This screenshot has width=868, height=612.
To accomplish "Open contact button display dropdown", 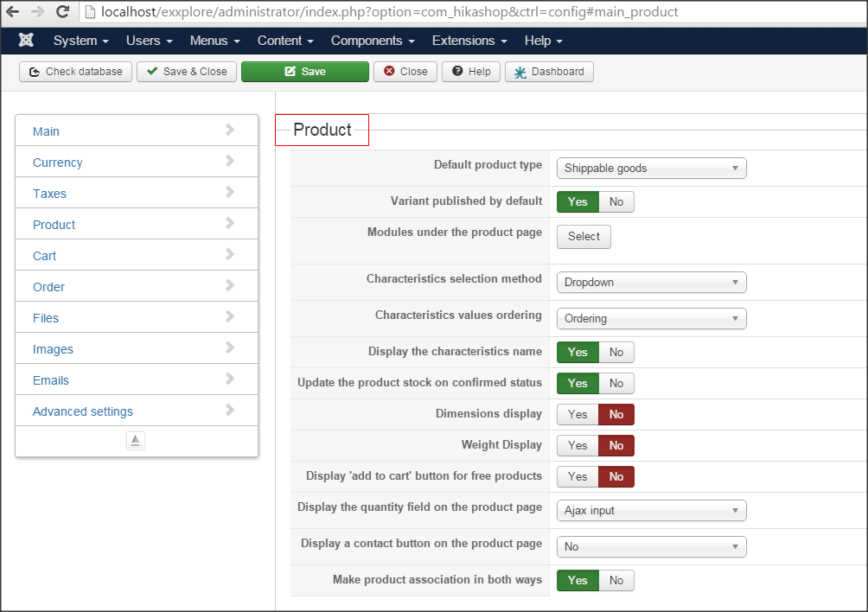I will point(652,546).
